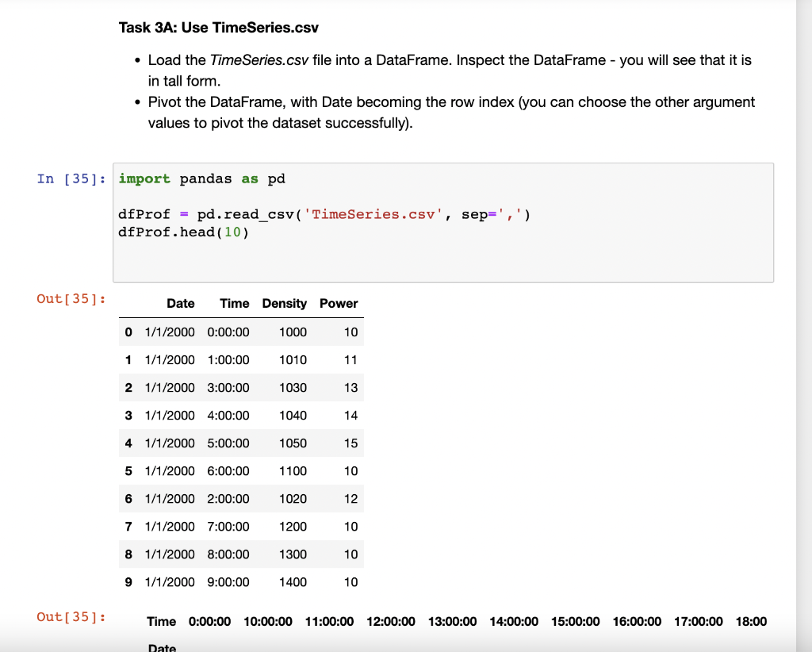Click the Out[35] label beside the first table
The height and width of the screenshot is (652, 812).
[x=71, y=299]
